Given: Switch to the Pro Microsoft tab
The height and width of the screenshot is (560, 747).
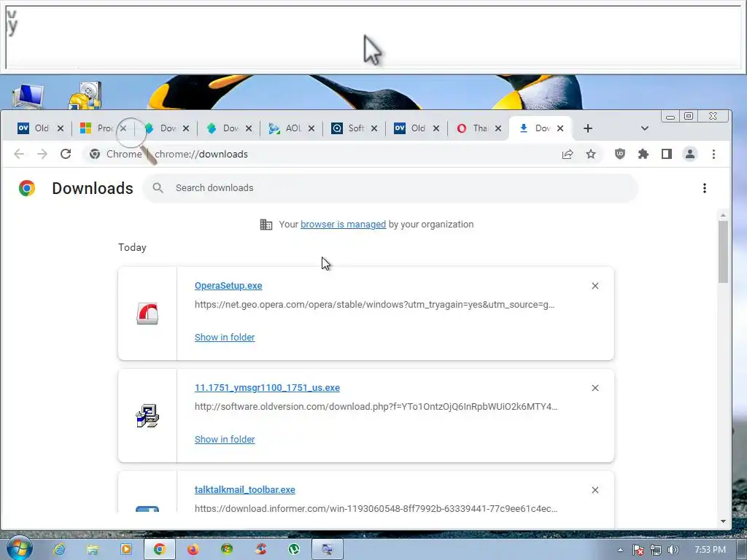Looking at the screenshot, I should pos(97,128).
